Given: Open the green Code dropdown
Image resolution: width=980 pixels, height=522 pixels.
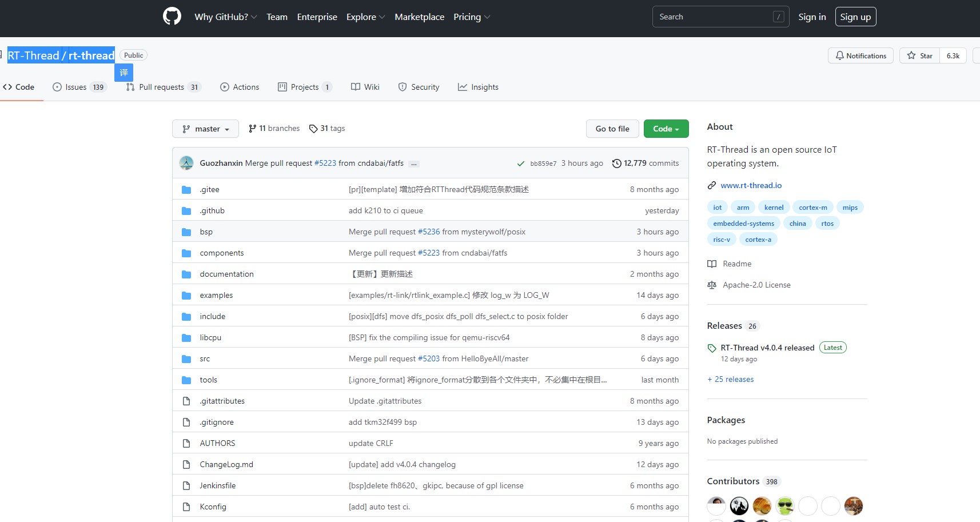Looking at the screenshot, I should [666, 129].
